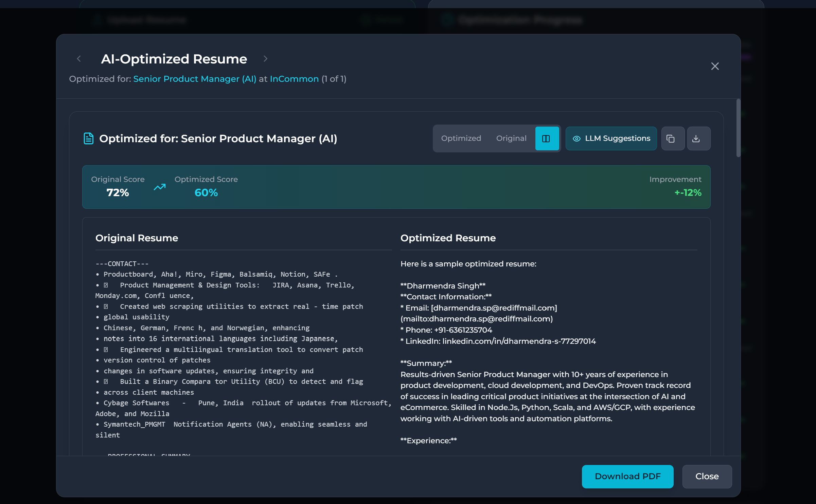Copy resume using the copy icon
The height and width of the screenshot is (504, 816).
(672, 138)
